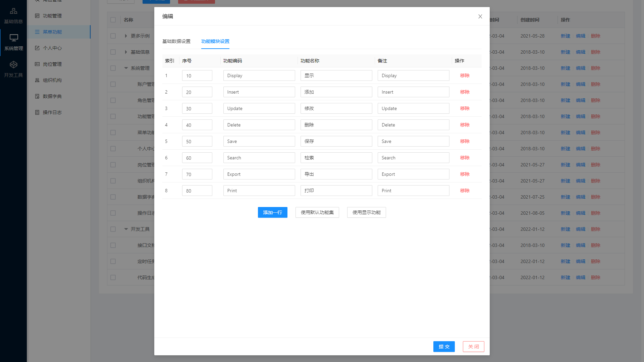Check the 开发工具 row checkbox
644x362 pixels.
(113, 229)
